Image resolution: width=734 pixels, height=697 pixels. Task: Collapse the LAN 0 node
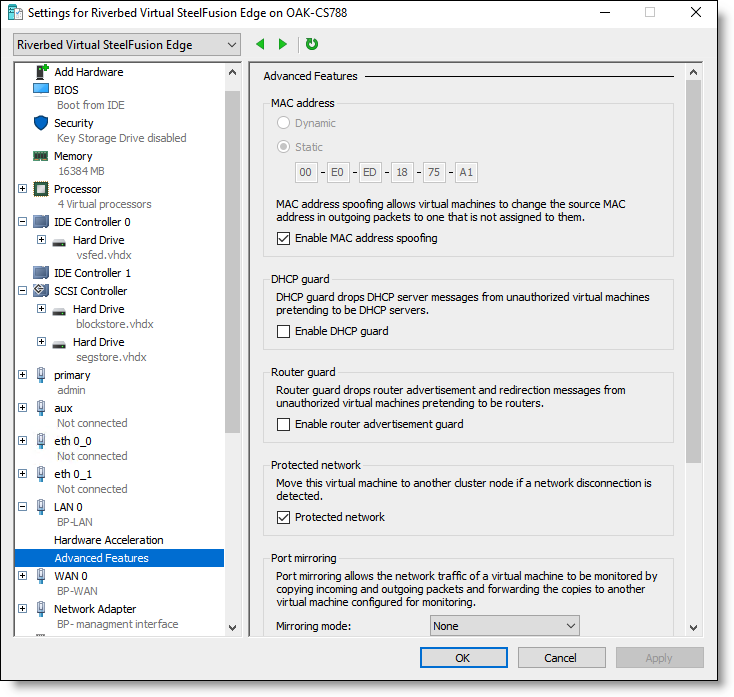point(22,506)
